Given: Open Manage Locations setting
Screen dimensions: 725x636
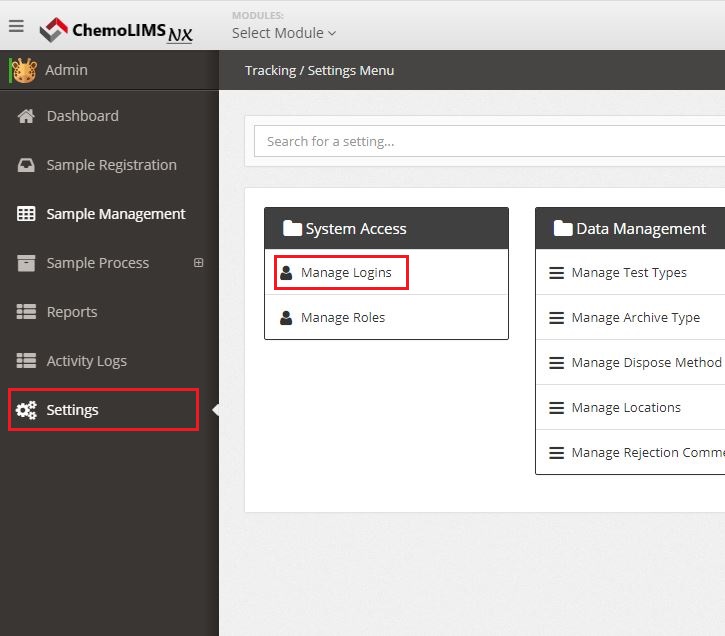Looking at the screenshot, I should 626,407.
